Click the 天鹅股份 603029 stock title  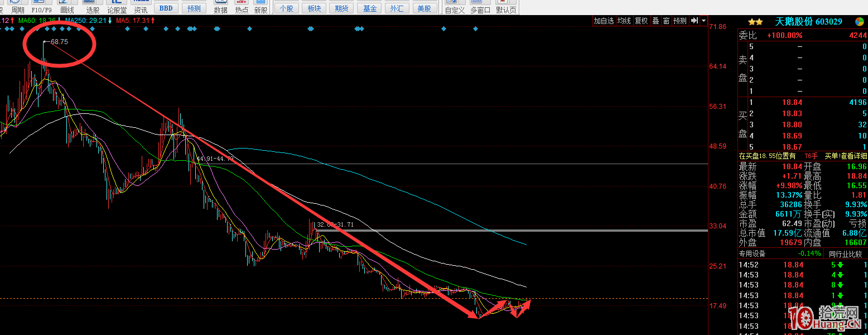click(x=808, y=22)
